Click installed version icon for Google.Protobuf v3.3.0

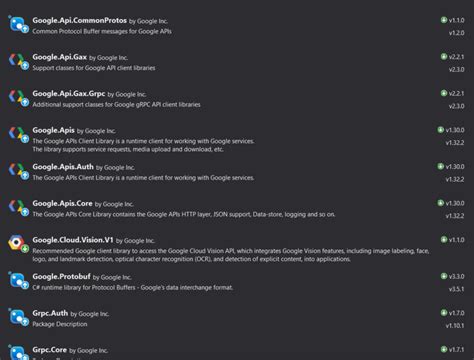click(444, 276)
